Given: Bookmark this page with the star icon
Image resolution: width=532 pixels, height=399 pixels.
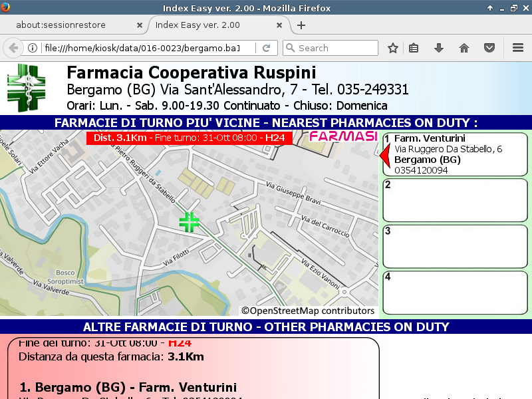Looking at the screenshot, I should [x=393, y=48].
